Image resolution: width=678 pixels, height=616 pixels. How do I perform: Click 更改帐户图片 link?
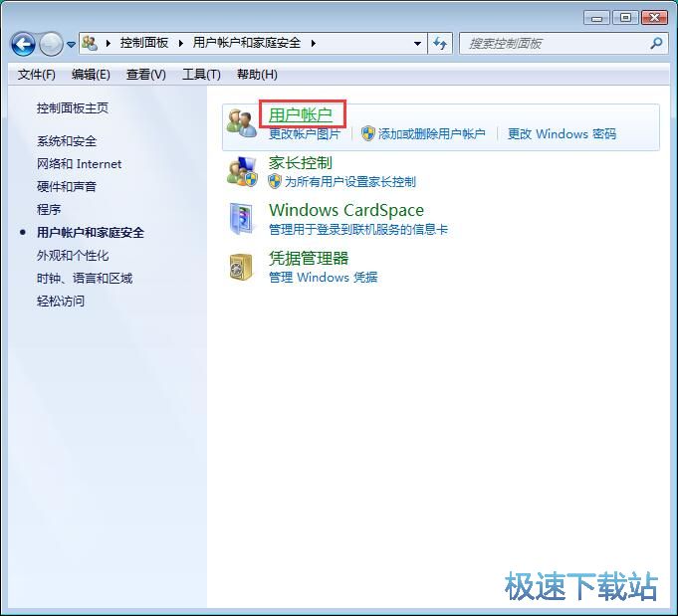pos(305,134)
